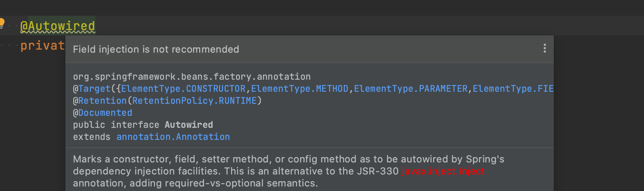The image size is (644, 191).
Task: Click the 'public interface' declaration text
Action: 116,125
